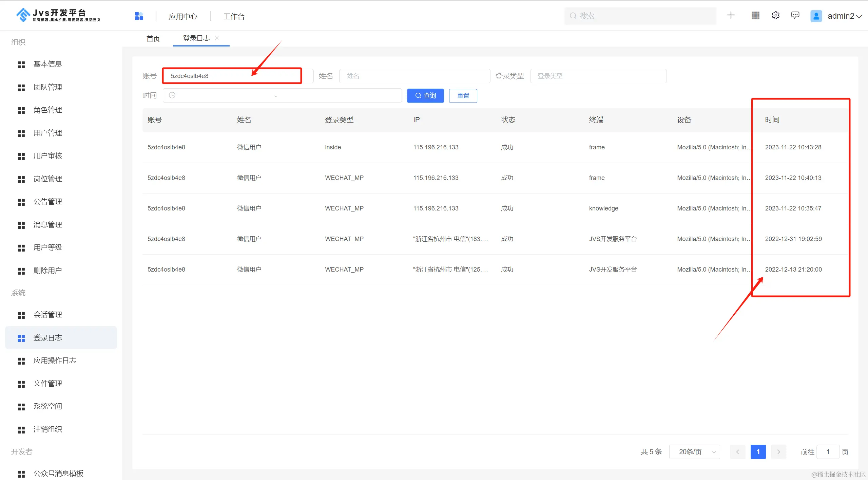Click the plus icon in top bar
The image size is (868, 480).
point(731,15)
